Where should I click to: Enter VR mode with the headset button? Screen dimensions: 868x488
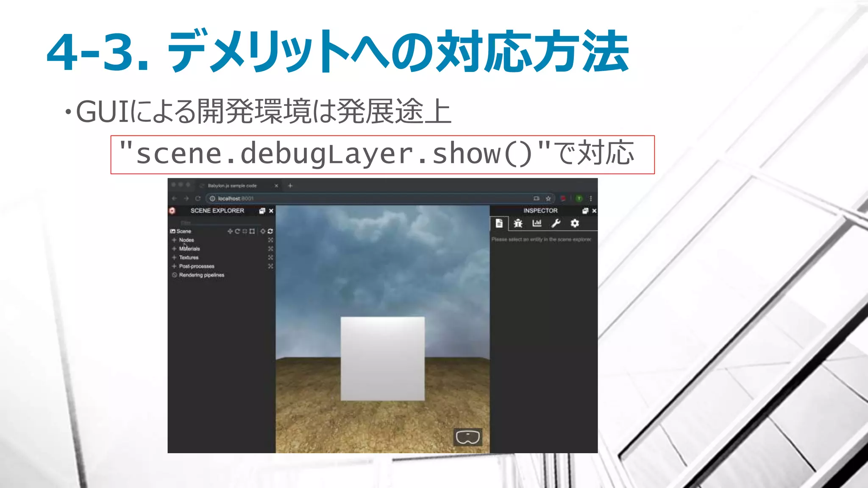coord(467,437)
